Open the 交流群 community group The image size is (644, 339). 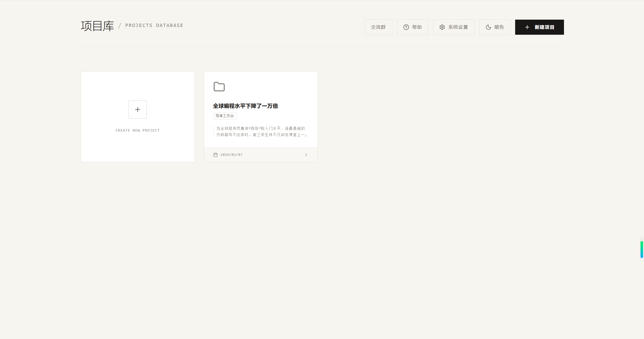point(378,27)
